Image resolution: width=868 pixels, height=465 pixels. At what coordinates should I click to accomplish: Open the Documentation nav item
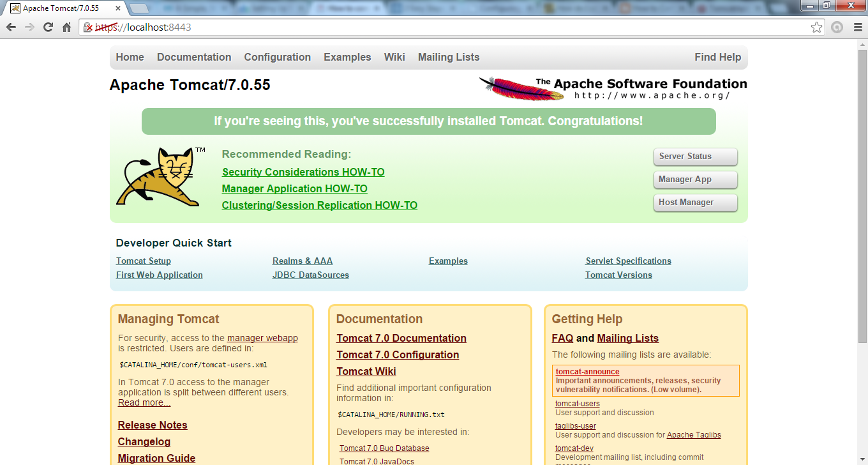pyautogui.click(x=194, y=57)
